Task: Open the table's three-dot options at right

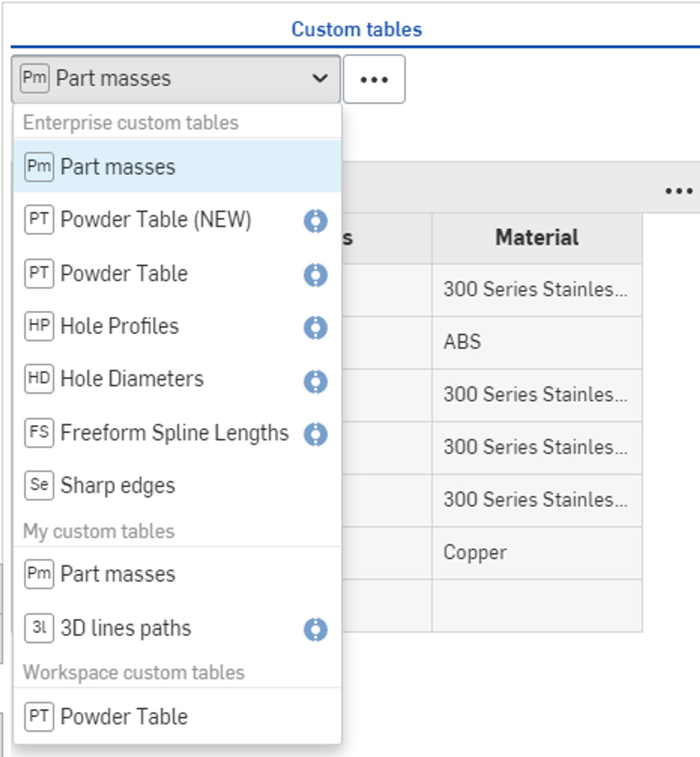Action: tap(679, 191)
